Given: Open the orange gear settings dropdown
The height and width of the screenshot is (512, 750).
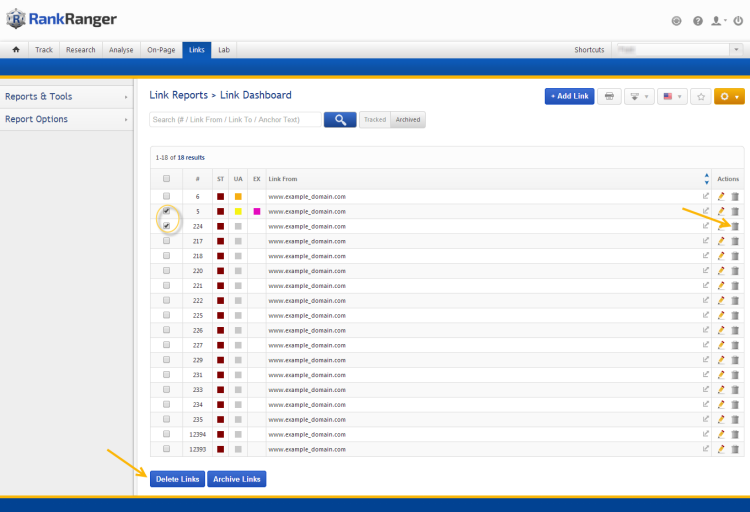Looking at the screenshot, I should click(729, 96).
